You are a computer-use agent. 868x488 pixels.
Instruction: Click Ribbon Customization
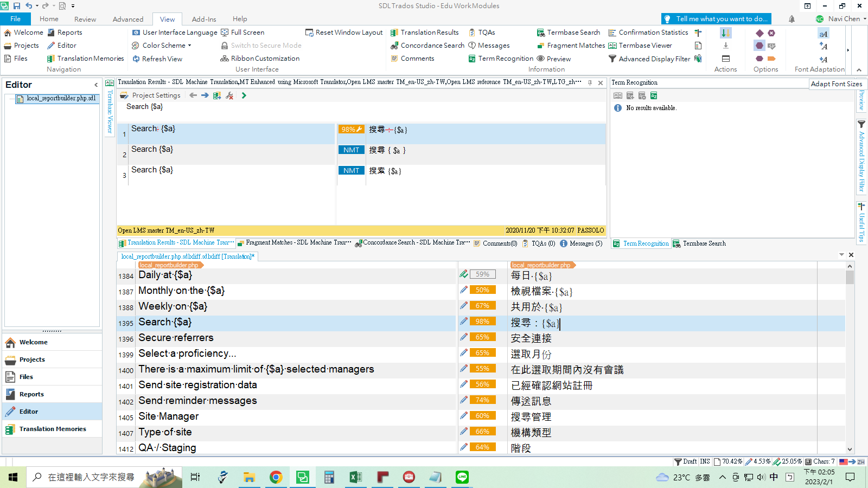(260, 59)
